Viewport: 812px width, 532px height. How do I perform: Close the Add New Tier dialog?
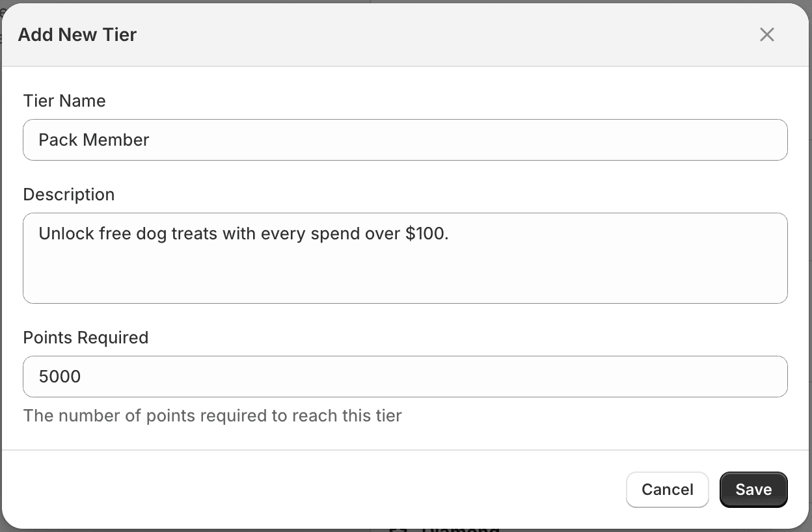pyautogui.click(x=767, y=34)
